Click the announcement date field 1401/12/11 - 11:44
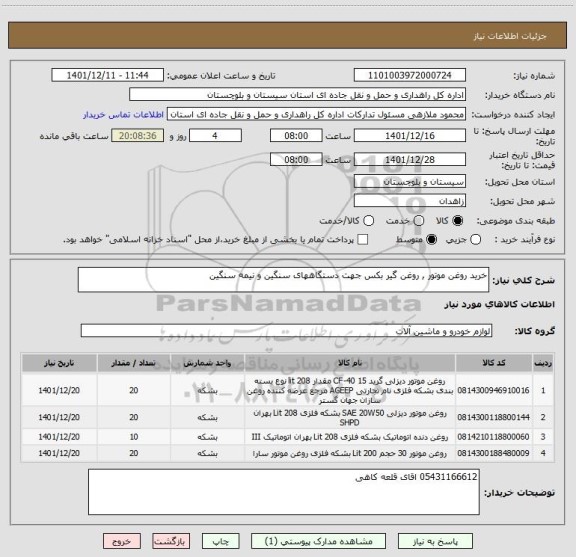The width and height of the screenshot is (576, 557). 107,75
